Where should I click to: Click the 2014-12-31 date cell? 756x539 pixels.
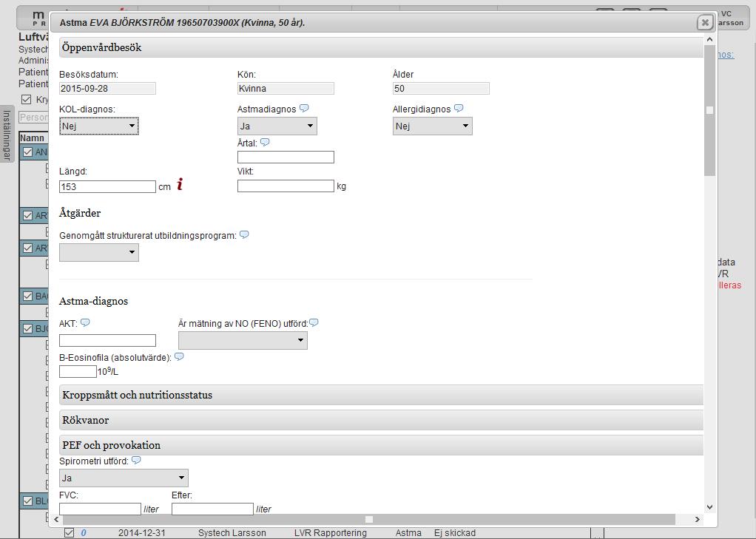[x=142, y=533]
